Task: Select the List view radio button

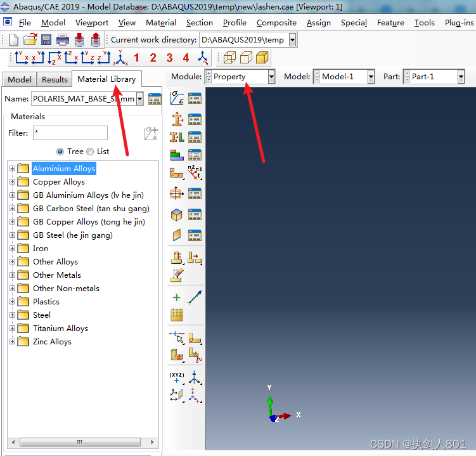Action: coord(90,152)
